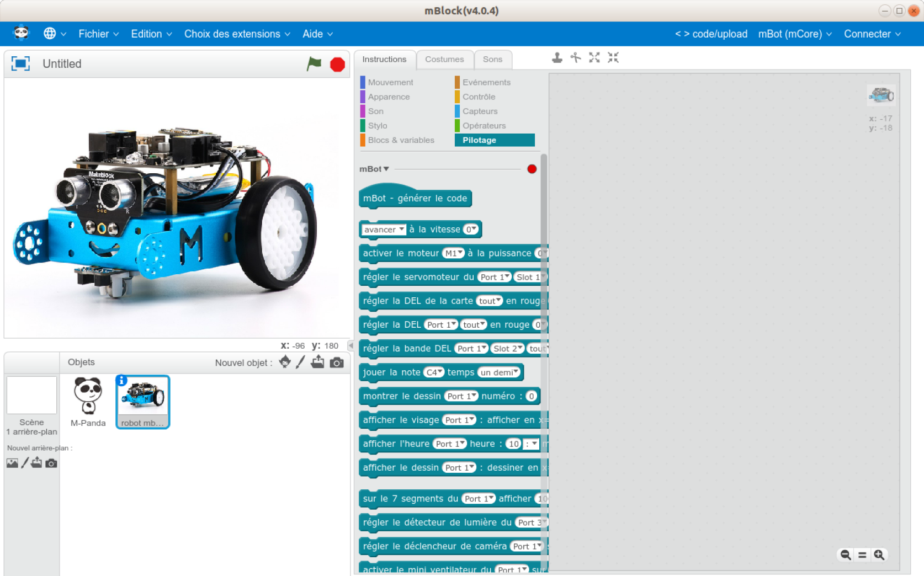Select the duplicate stamp tool

click(557, 57)
